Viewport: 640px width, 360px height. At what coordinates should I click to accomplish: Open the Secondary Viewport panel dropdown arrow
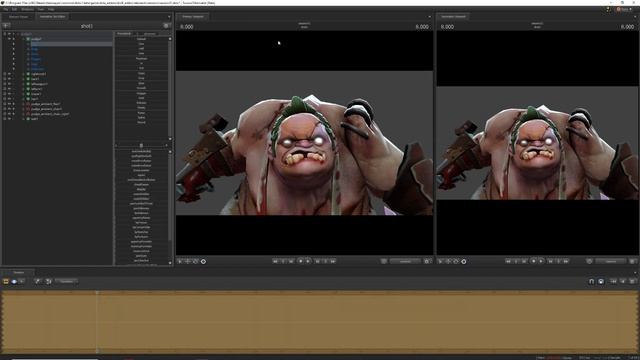click(x=635, y=17)
